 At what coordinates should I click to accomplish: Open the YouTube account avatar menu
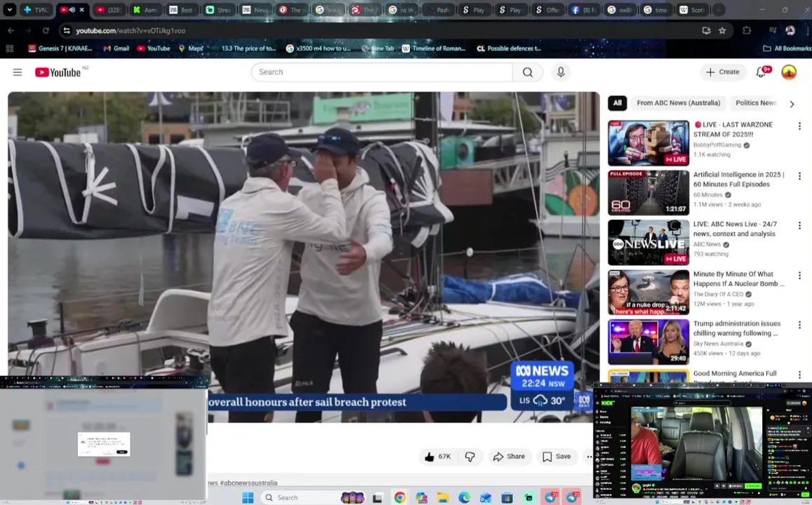(x=789, y=72)
